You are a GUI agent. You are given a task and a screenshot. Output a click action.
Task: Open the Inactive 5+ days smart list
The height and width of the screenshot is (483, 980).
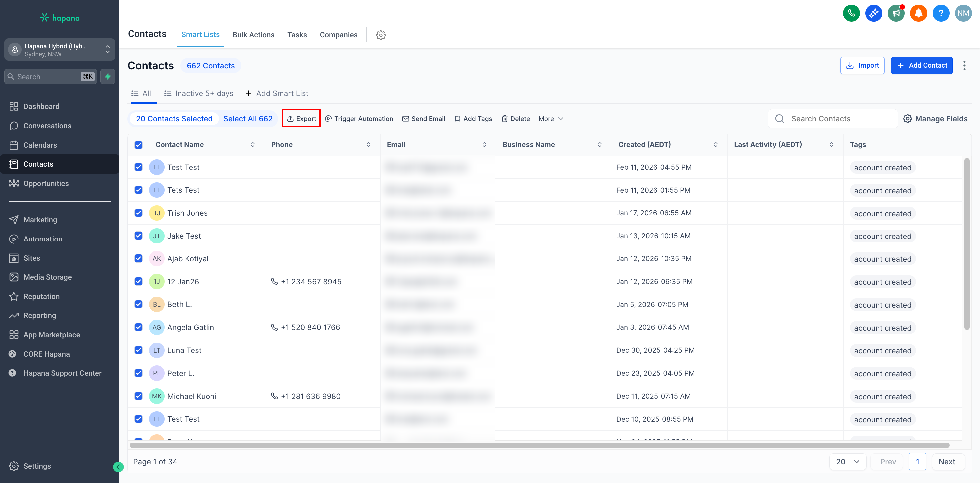click(x=199, y=93)
